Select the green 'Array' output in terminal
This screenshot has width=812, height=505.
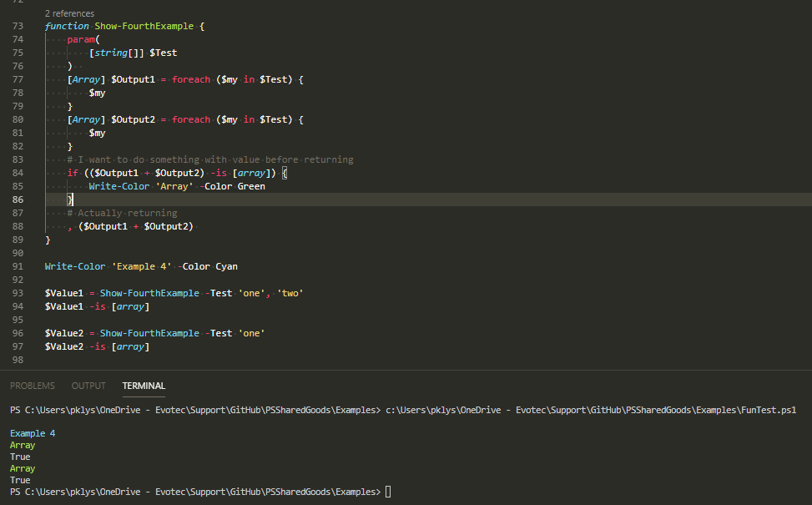pyautogui.click(x=21, y=445)
